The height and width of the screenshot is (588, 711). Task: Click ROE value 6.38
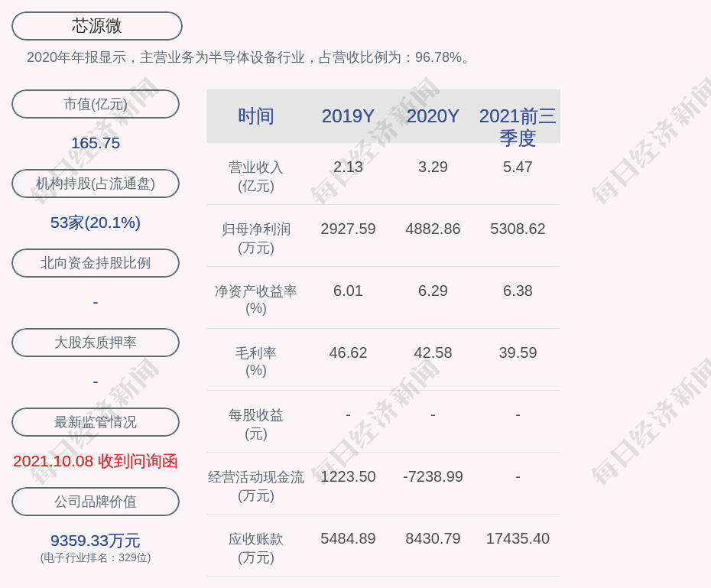pyautogui.click(x=518, y=291)
